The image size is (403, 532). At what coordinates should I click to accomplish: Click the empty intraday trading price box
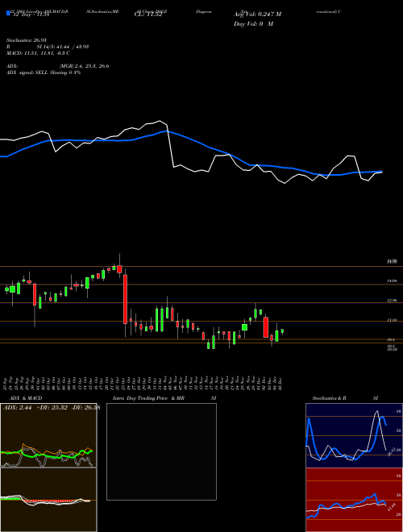pos(161,451)
